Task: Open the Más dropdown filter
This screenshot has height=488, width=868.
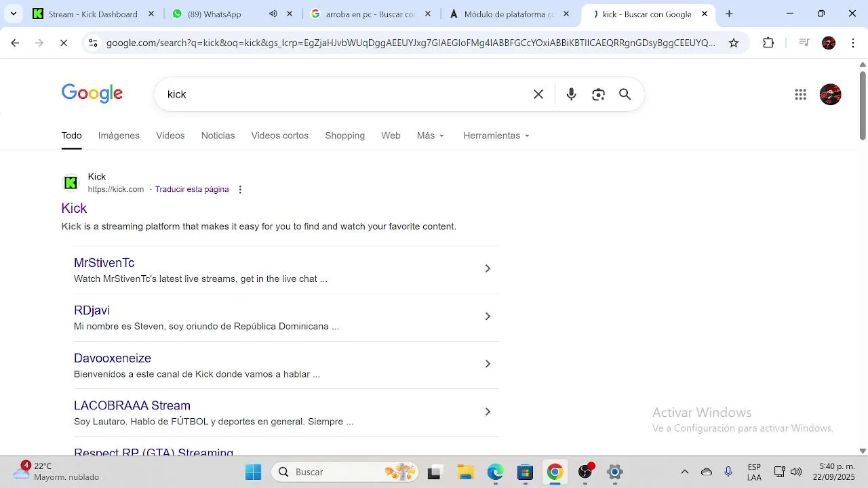Action: [x=431, y=136]
